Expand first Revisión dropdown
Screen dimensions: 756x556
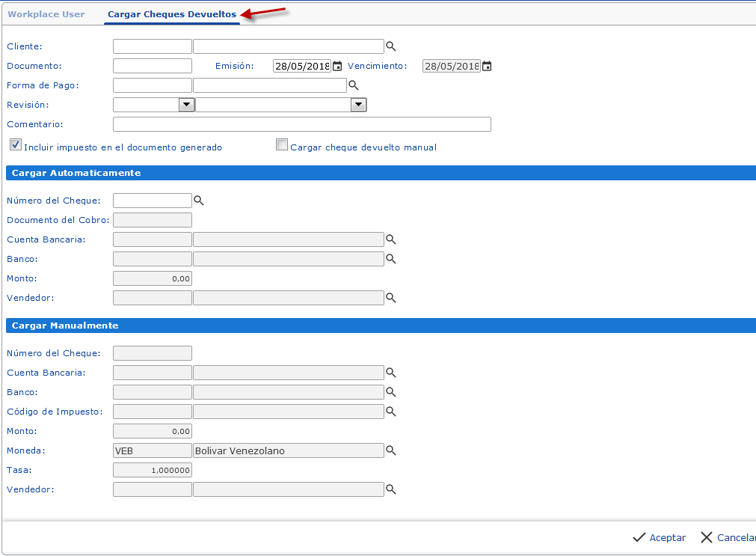[x=186, y=105]
